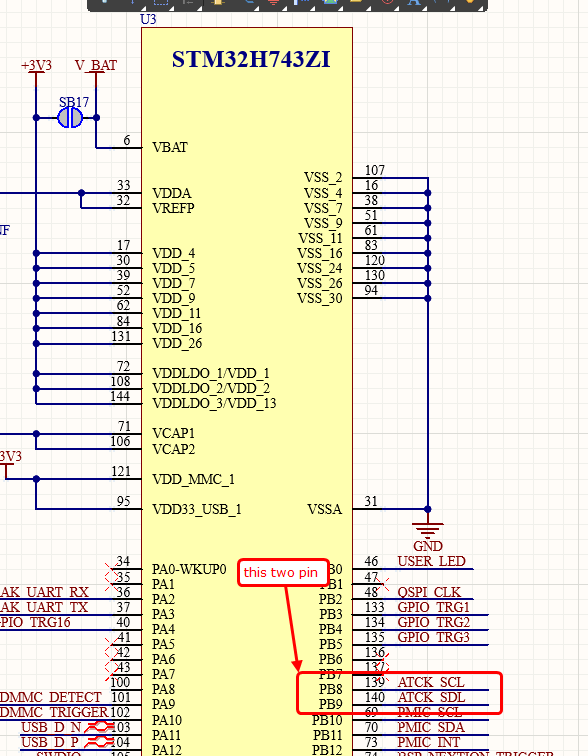Select the VDD_26 pin label
The height and width of the screenshot is (756, 588).
coord(177,343)
